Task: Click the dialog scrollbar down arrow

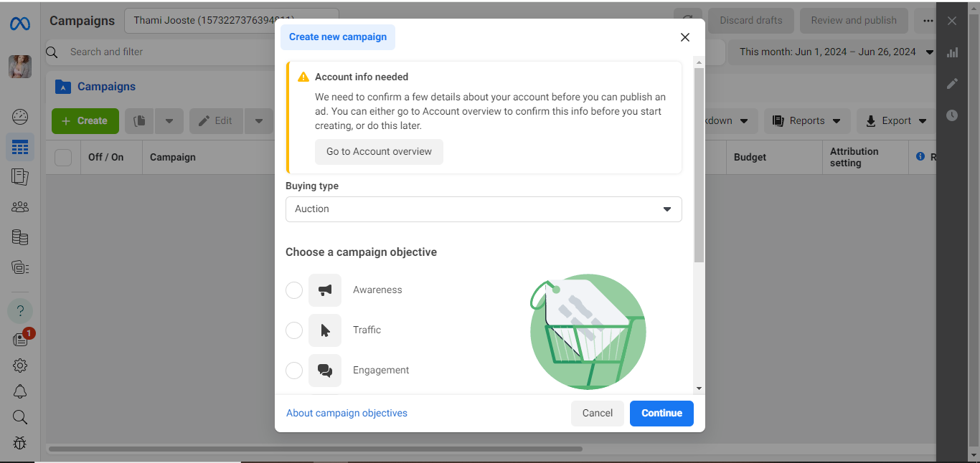Action: coord(699,388)
